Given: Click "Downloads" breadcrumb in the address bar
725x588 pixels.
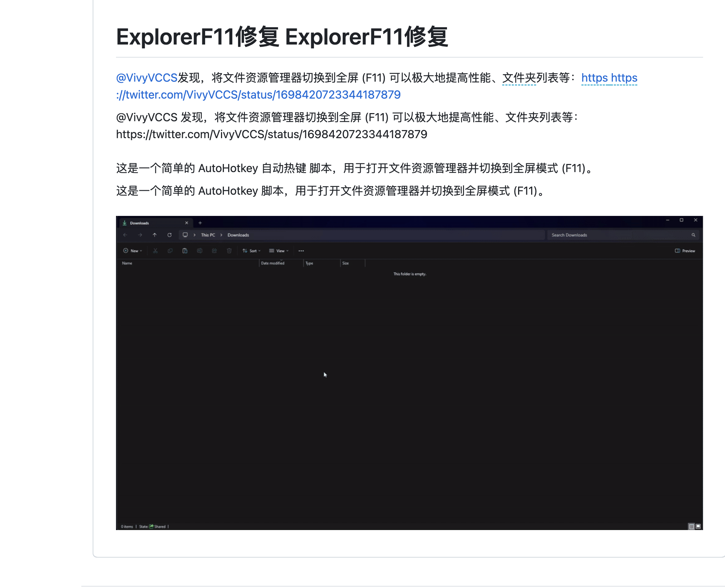Looking at the screenshot, I should [238, 235].
